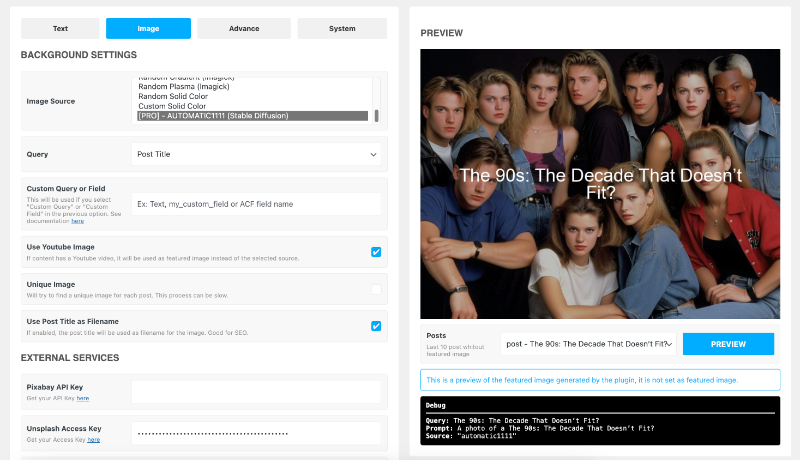Click the featured image preview notice text
The image size is (800, 460).
[582, 380]
